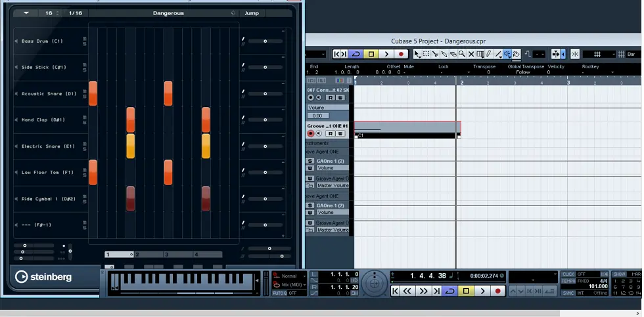The image size is (644, 317).
Task: Mute speaker of Bass Drum (C1) lane
Action: 17,41
